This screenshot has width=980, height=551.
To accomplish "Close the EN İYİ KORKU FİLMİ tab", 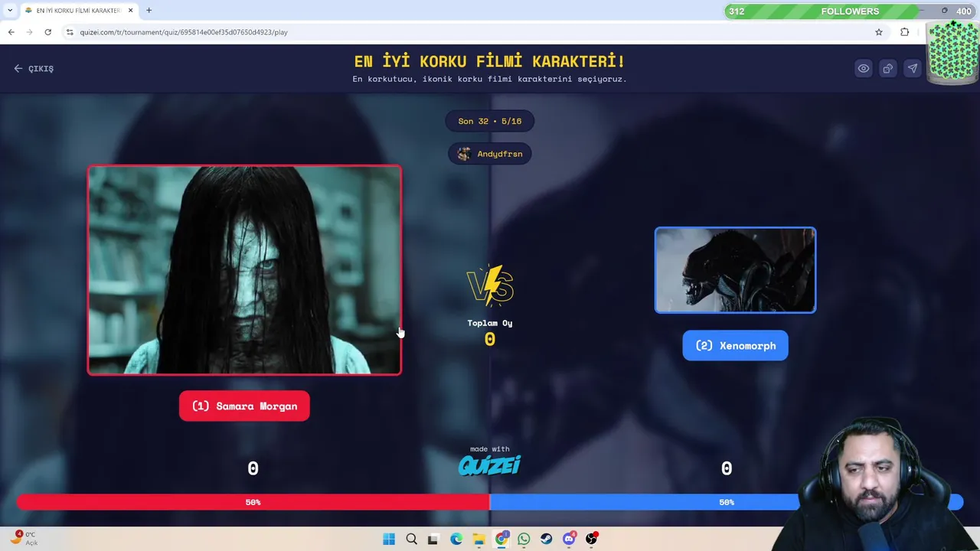I will [131, 11].
